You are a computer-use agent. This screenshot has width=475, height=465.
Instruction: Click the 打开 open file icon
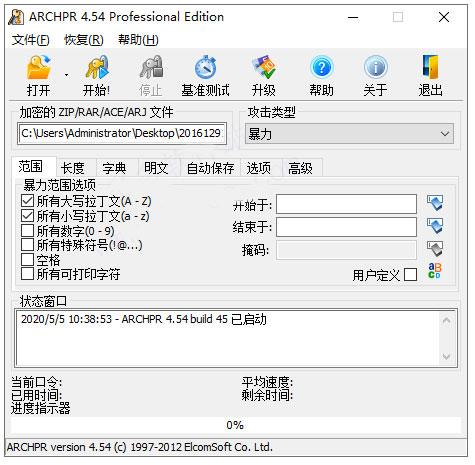click(x=39, y=68)
